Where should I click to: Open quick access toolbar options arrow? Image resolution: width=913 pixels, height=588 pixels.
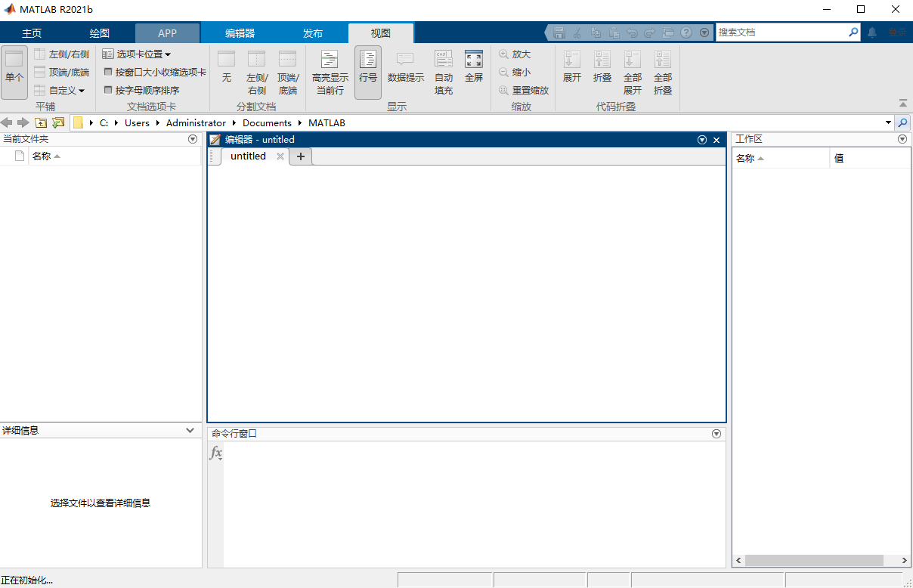point(704,32)
